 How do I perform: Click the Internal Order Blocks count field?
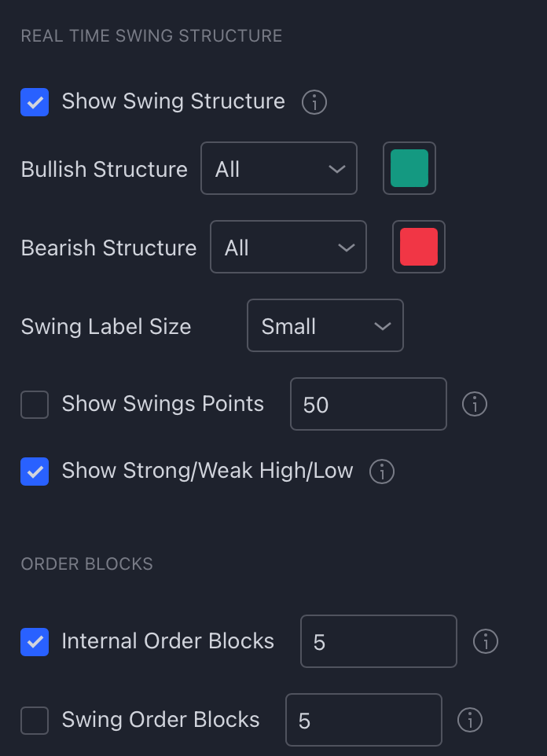point(378,641)
